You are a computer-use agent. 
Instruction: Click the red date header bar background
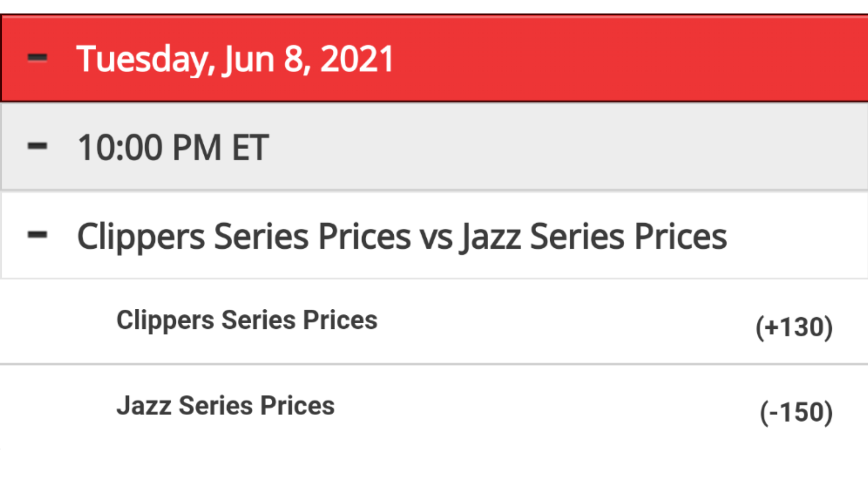coord(627,58)
